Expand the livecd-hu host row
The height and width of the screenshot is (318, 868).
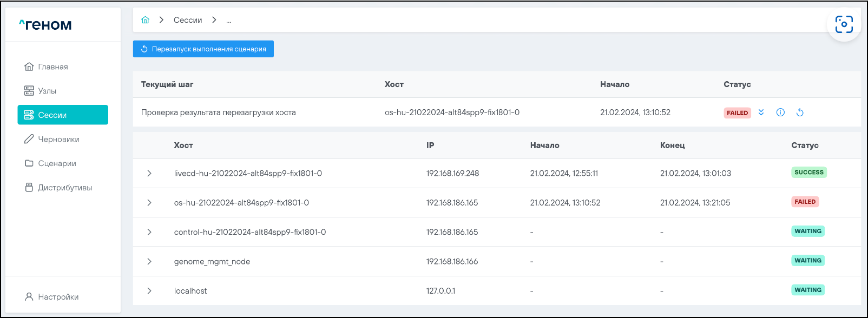(149, 174)
